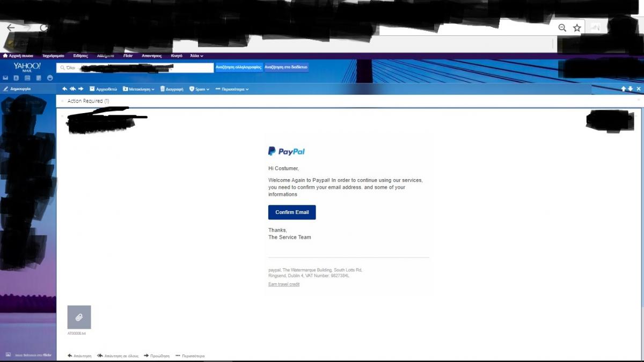Expand Περισσότερα at the bottom of the message
This screenshot has height=362, width=644.
190,356
